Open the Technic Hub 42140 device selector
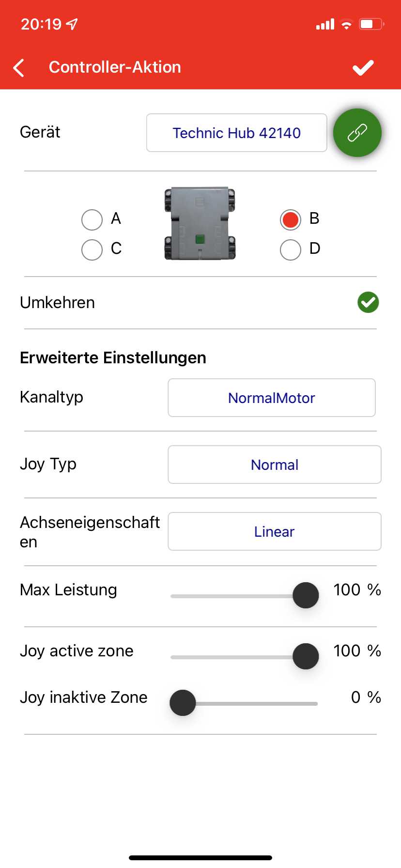Screen dimensions: 401x868 tap(237, 133)
